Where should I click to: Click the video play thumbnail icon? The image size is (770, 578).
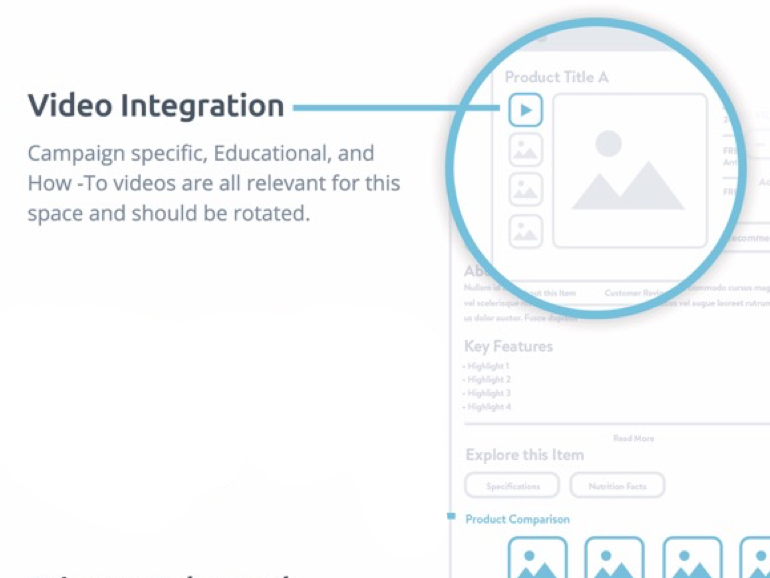coord(525,110)
